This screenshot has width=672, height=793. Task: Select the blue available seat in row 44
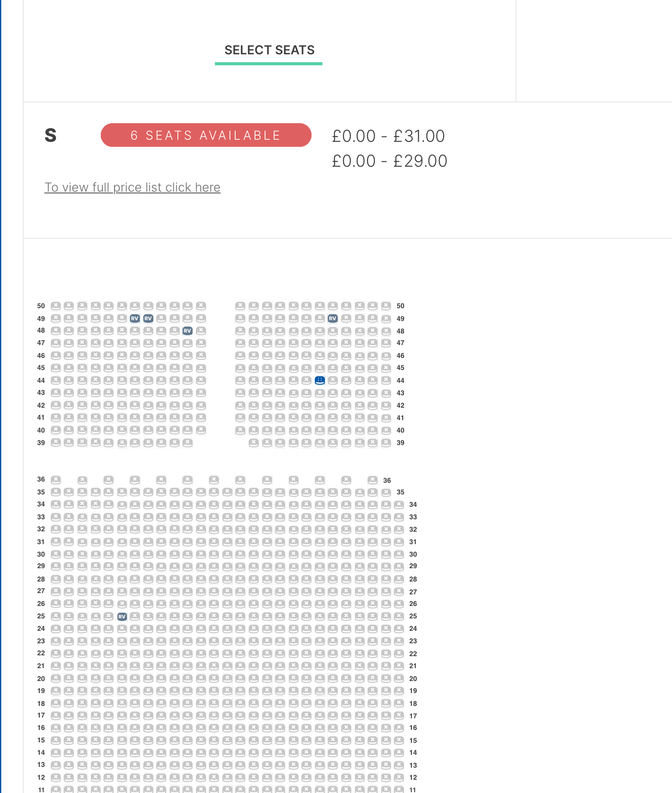click(319, 380)
